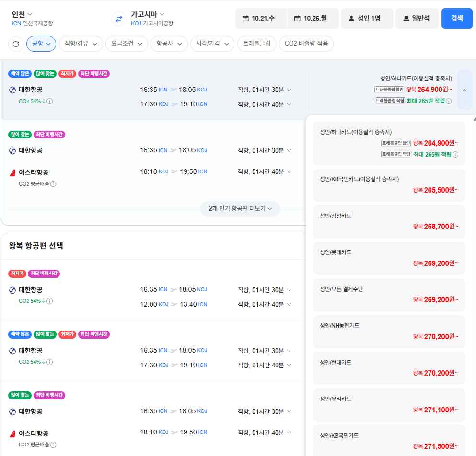
Task: Select 성인/우리카드 fare 271,100원
Action: tap(389, 405)
